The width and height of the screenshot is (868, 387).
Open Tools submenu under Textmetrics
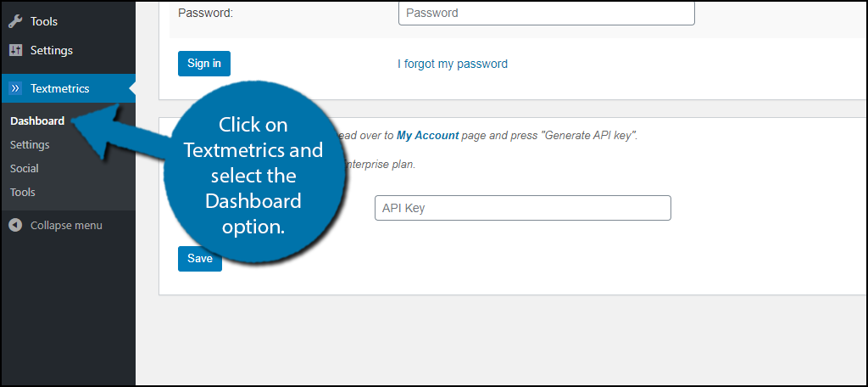pyautogui.click(x=23, y=193)
